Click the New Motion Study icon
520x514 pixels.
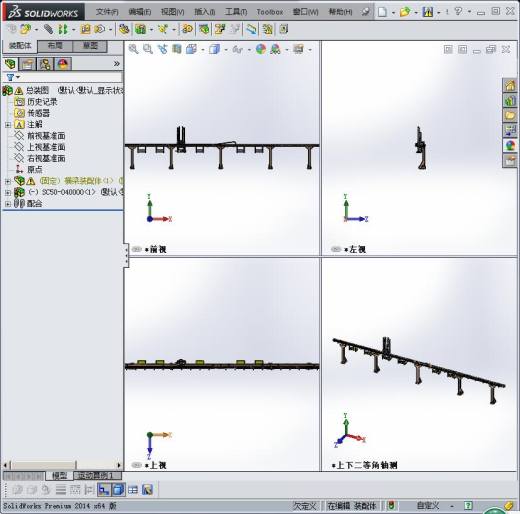(187, 29)
